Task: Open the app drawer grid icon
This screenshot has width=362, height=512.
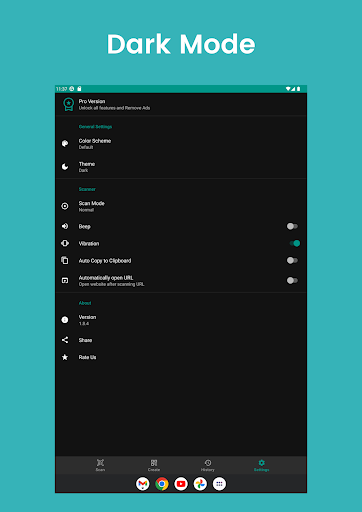Action: [219, 484]
